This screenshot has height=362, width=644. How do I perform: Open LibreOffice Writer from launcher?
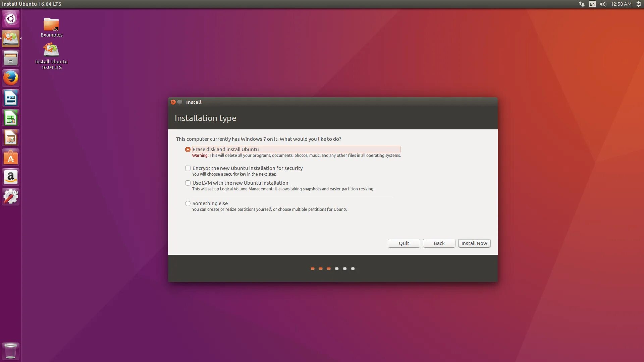click(11, 98)
